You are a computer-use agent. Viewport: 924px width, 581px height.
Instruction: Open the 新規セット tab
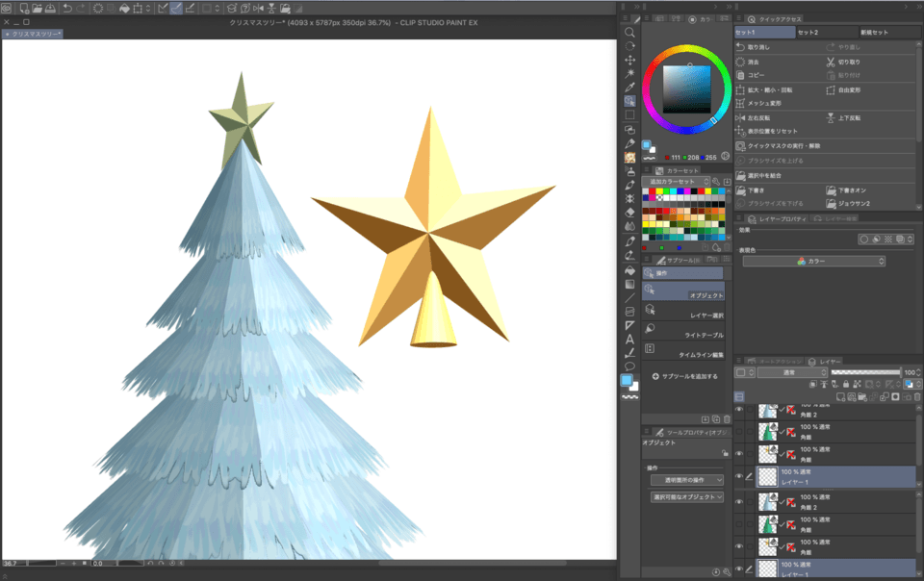[x=874, y=33]
